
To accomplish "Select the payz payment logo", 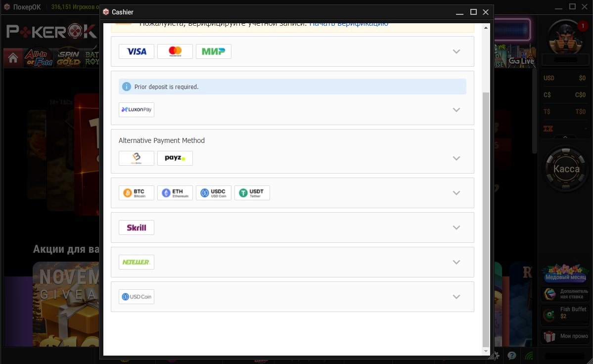I will (175, 158).
